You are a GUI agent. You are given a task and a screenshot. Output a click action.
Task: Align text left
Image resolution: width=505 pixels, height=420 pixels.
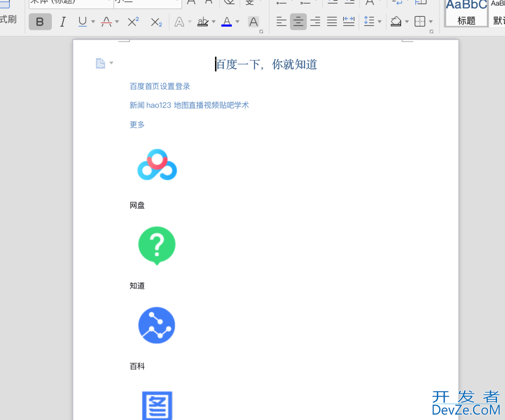tap(281, 21)
